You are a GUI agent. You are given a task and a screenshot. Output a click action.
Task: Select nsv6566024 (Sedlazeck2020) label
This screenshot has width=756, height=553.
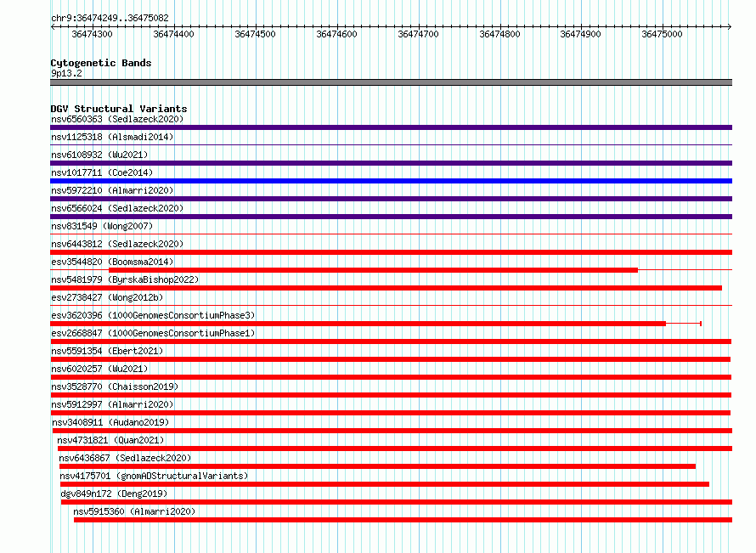(117, 208)
